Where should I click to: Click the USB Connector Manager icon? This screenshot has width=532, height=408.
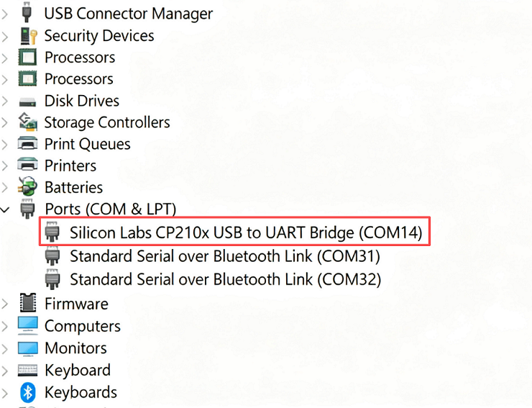(27, 13)
